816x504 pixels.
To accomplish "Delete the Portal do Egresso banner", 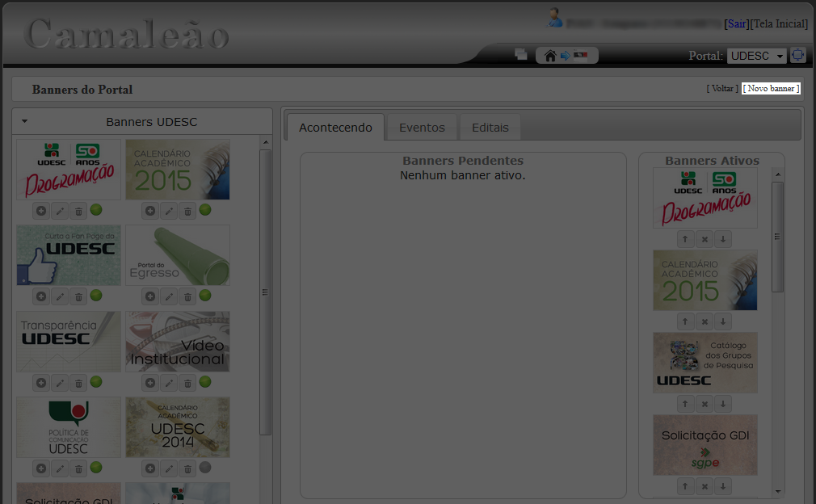I will click(x=188, y=296).
